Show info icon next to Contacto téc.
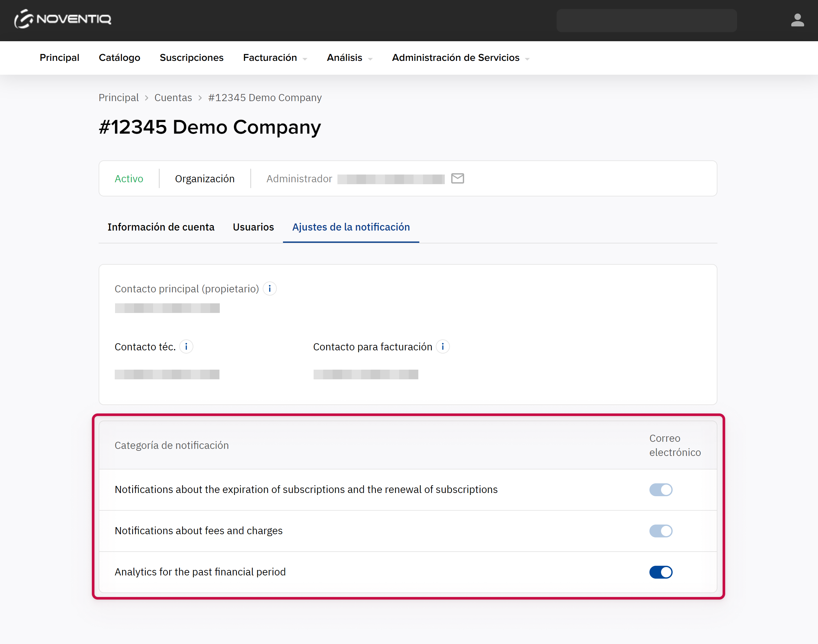818x644 pixels. pos(186,346)
